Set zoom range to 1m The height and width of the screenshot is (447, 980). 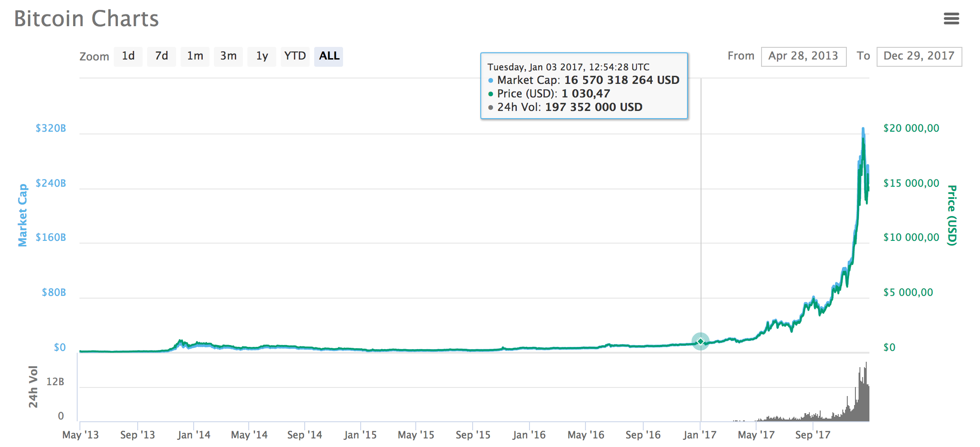tap(195, 56)
